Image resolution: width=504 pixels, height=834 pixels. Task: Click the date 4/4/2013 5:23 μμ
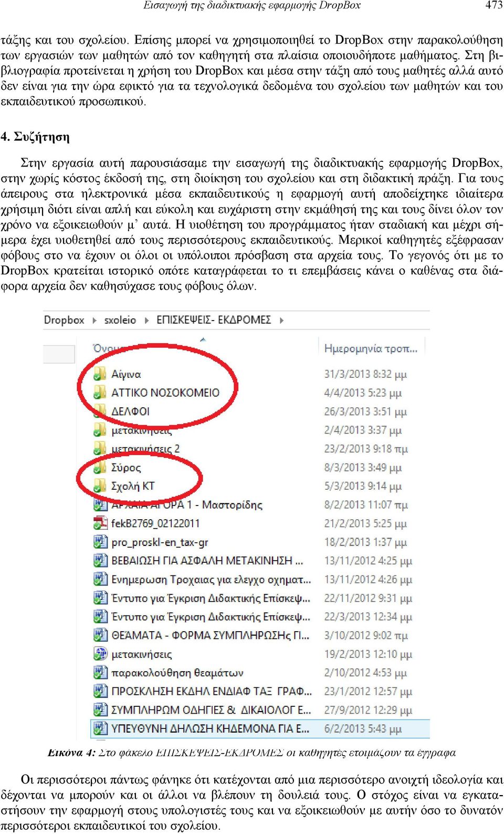point(363,393)
